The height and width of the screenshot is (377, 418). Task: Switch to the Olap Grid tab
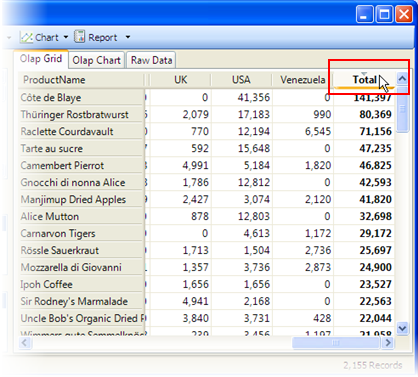click(x=41, y=59)
